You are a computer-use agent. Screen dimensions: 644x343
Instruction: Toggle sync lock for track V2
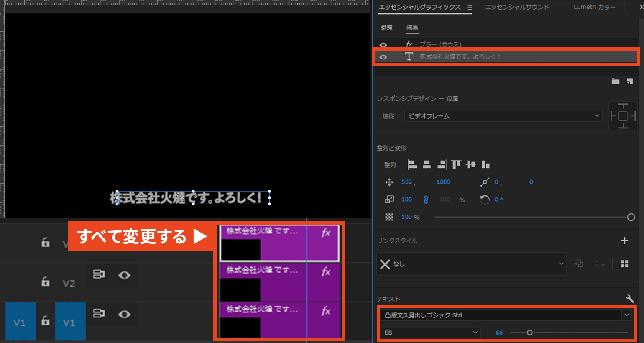pos(99,274)
